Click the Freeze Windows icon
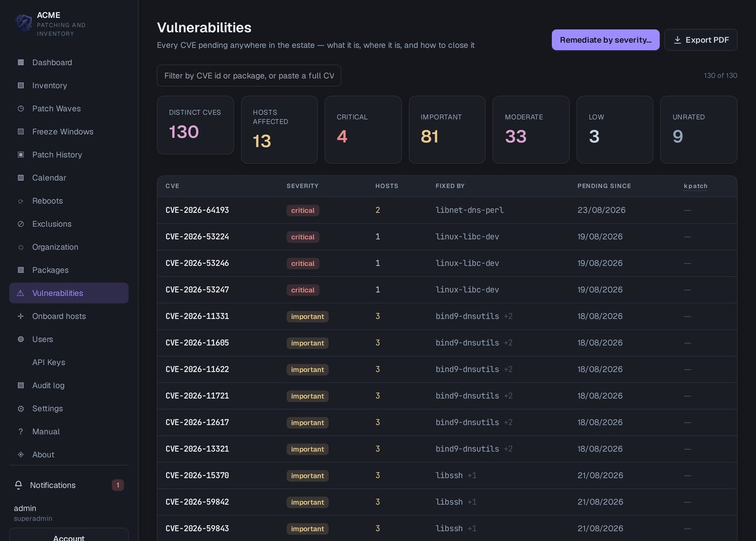 (x=21, y=132)
